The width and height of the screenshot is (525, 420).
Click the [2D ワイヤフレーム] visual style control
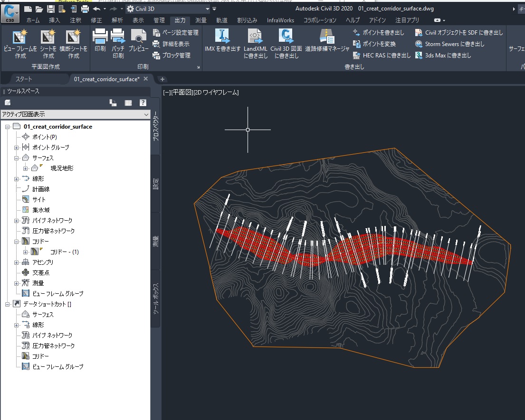[216, 92]
